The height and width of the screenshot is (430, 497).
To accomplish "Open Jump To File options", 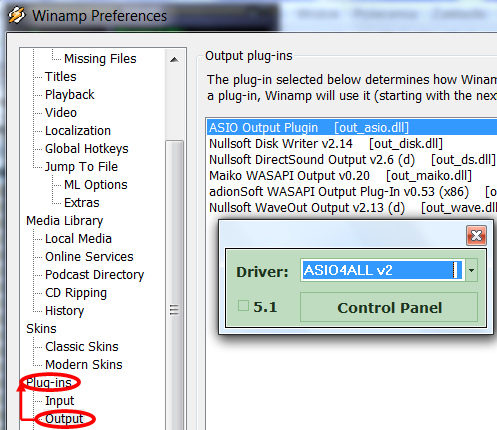I will click(81, 167).
